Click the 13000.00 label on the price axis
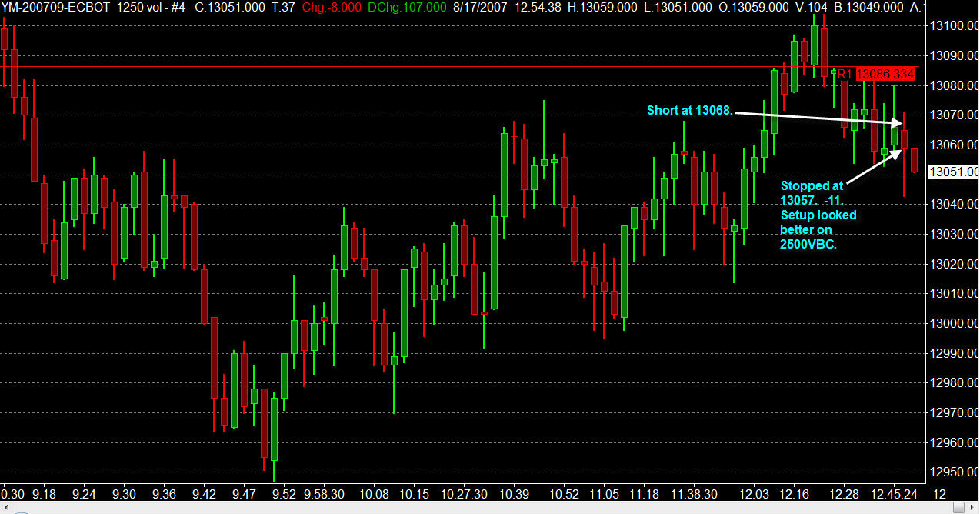The height and width of the screenshot is (514, 980). [954, 323]
